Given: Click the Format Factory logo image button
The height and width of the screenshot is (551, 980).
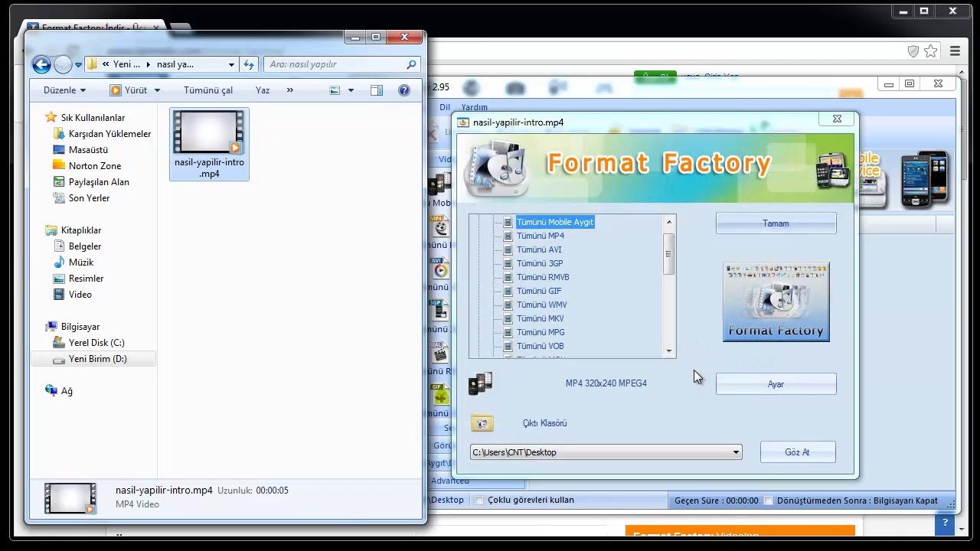Looking at the screenshot, I should tap(776, 302).
